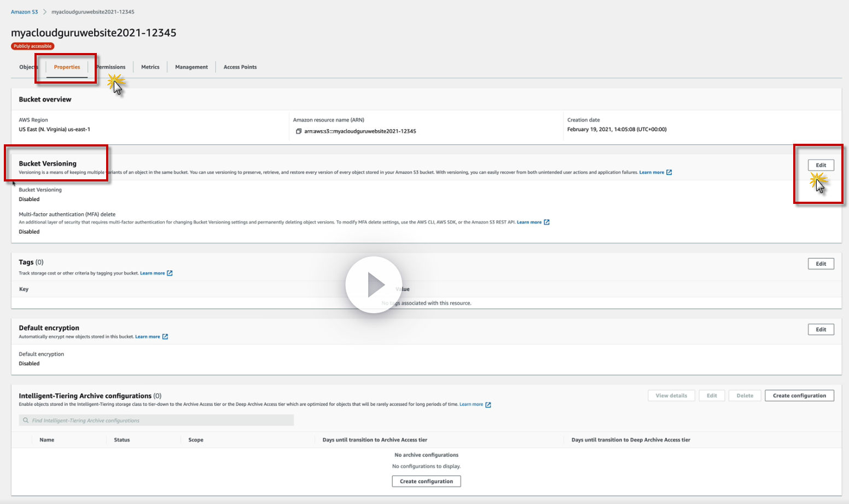
Task: Open the Permissions tab
Action: coord(111,67)
